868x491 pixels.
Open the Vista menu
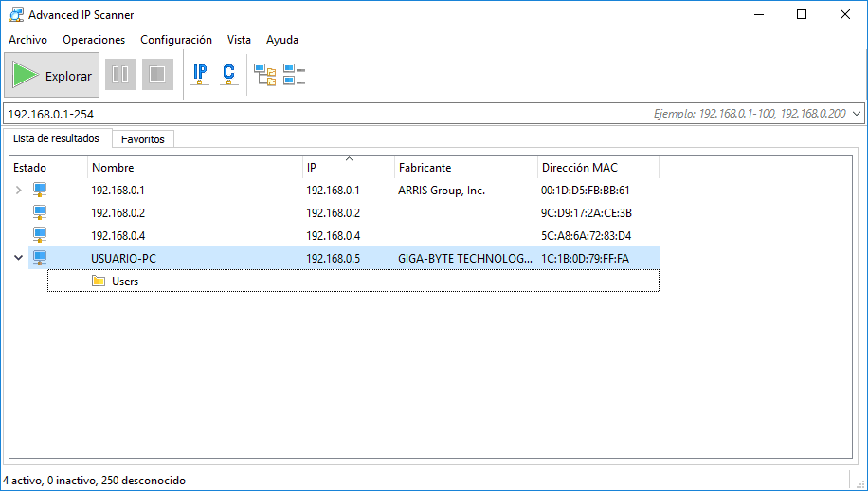click(x=239, y=40)
